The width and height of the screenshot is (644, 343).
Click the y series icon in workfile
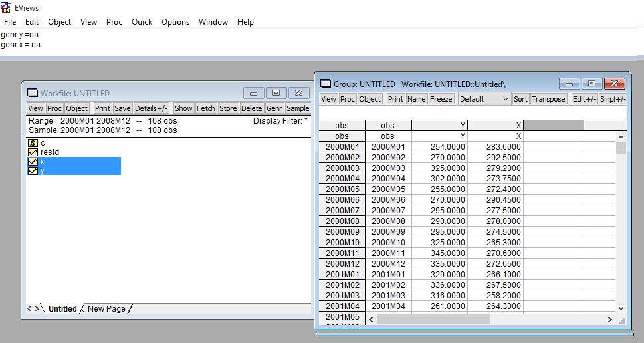[x=32, y=171]
